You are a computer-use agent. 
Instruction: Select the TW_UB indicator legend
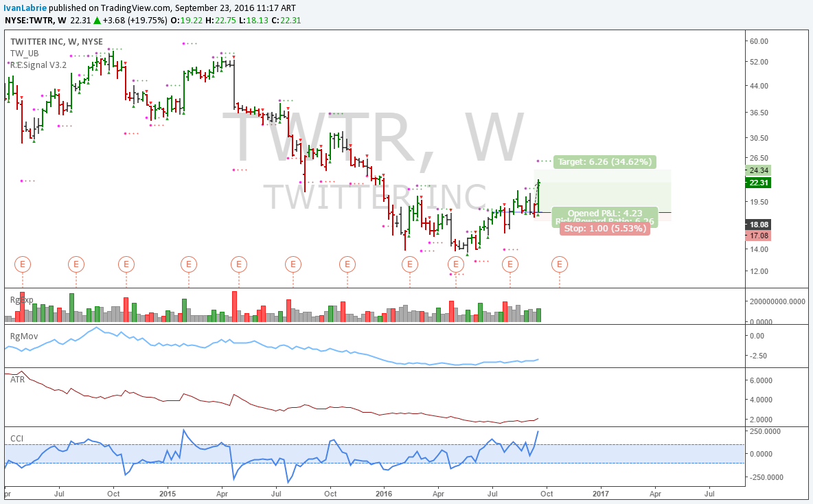(x=24, y=54)
